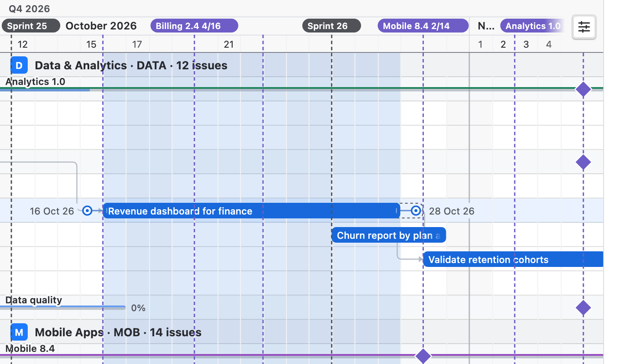624x364 pixels.
Task: Select the Revenue dashboard for finance bar
Action: (251, 211)
